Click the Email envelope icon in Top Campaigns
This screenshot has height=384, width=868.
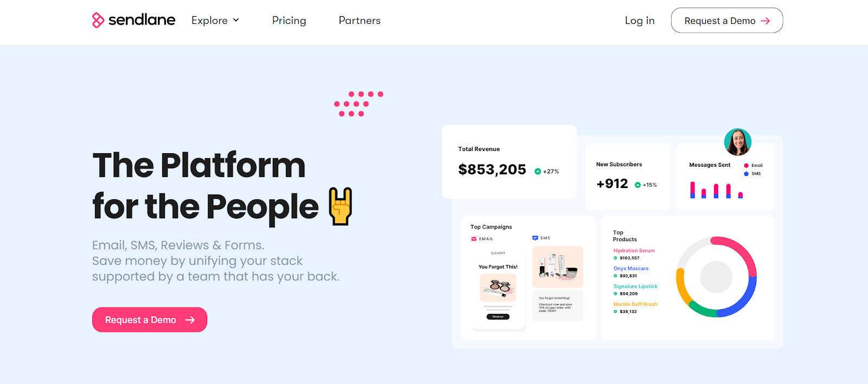click(474, 239)
